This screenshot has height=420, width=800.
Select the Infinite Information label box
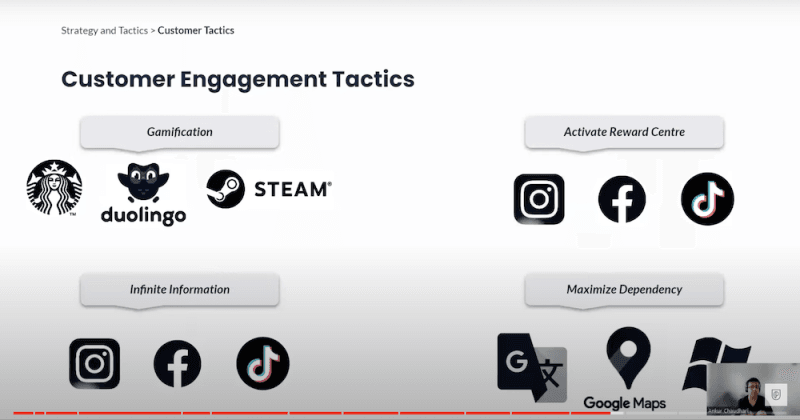(x=180, y=290)
